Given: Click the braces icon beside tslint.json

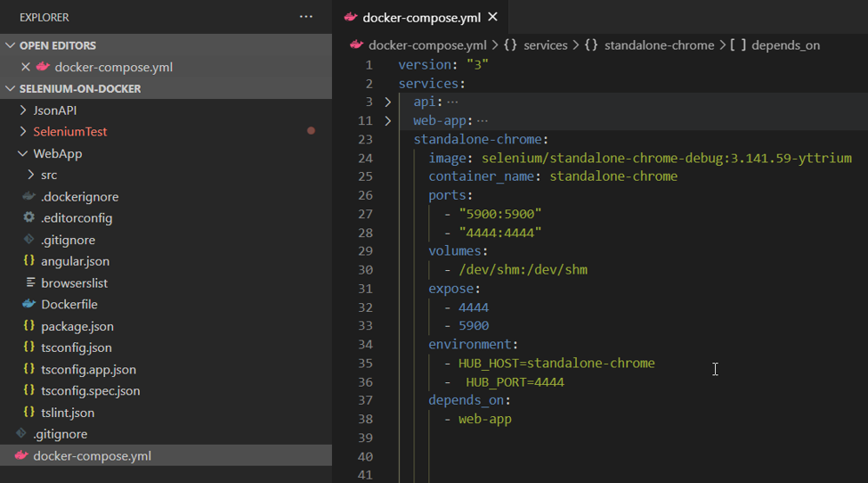Looking at the screenshot, I should click(29, 413).
